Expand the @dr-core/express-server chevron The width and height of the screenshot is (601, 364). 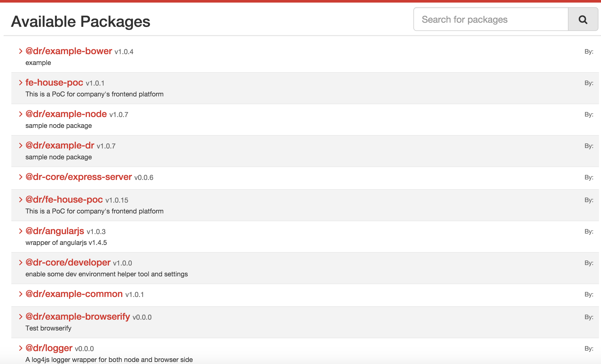[21, 177]
